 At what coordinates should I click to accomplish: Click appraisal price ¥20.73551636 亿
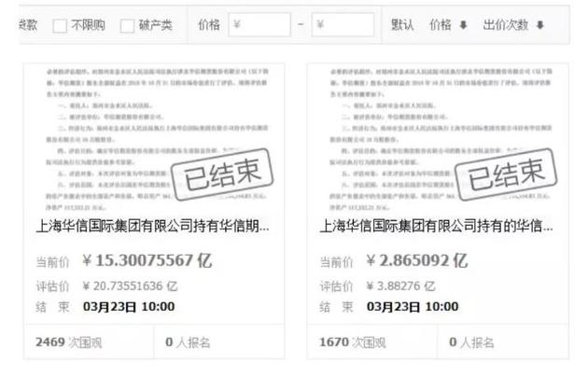pos(130,286)
